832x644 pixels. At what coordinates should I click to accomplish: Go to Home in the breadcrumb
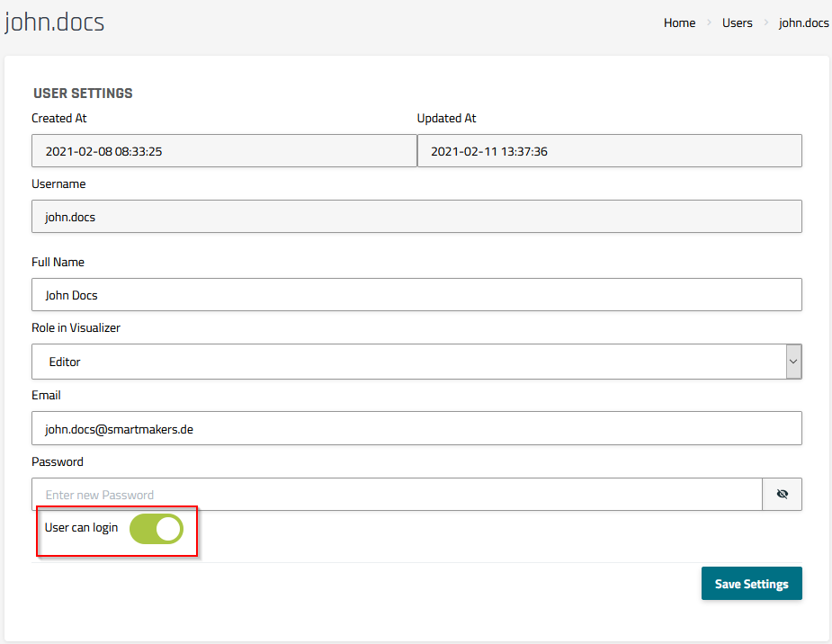(x=679, y=23)
